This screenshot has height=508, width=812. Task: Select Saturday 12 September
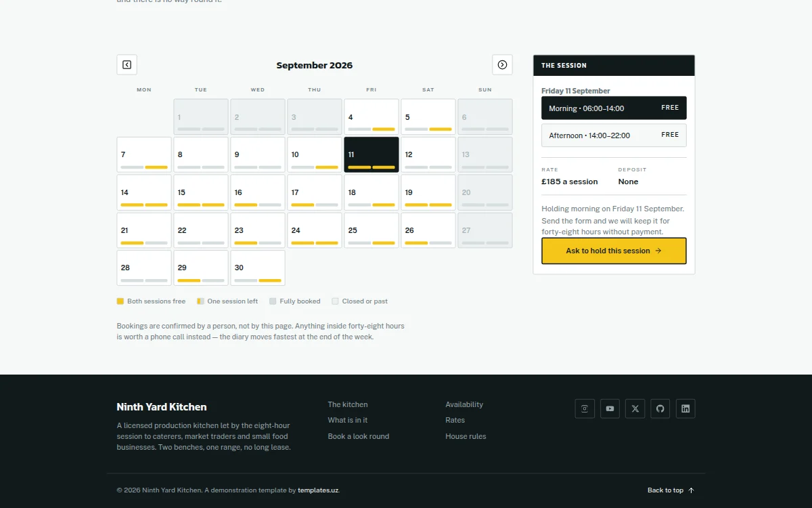428,154
